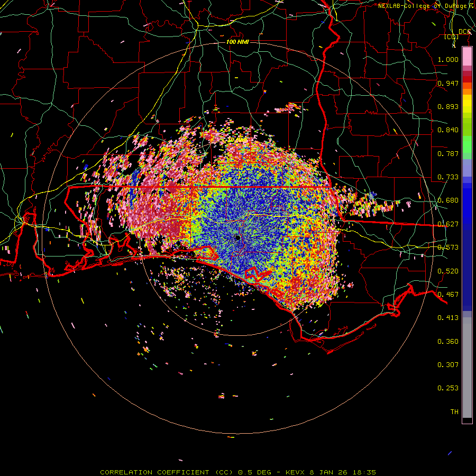
Task: Select the 0.787 legend value
Action: point(448,153)
